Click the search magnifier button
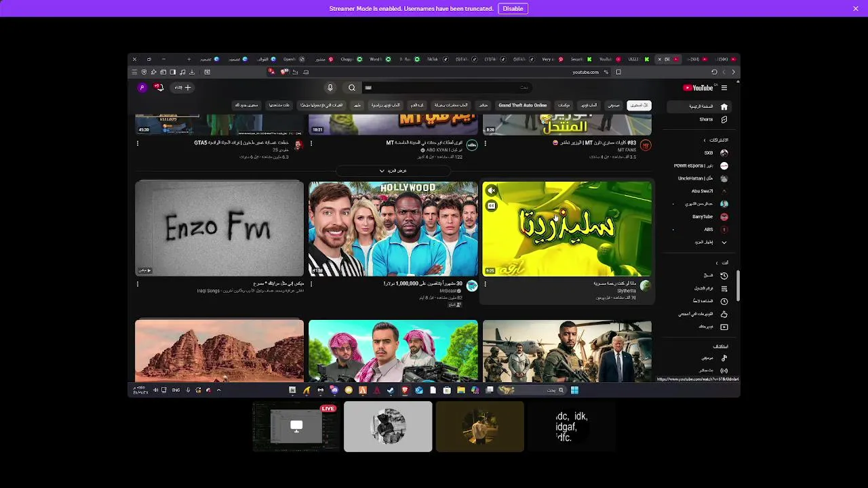Viewport: 868px width, 488px height. (352, 87)
